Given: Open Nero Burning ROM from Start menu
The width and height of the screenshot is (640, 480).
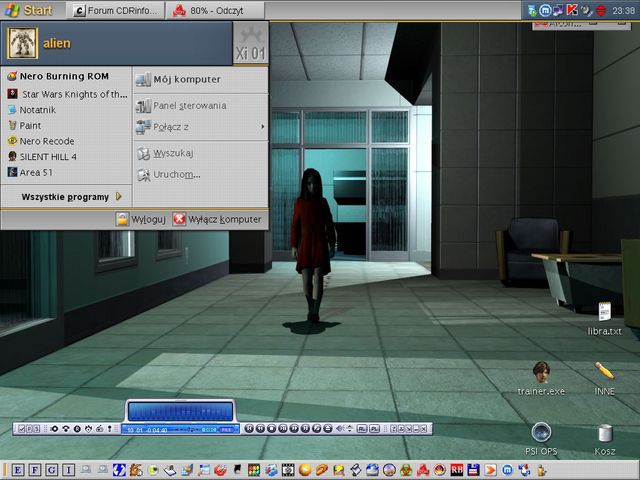Looking at the screenshot, I should click(x=65, y=76).
